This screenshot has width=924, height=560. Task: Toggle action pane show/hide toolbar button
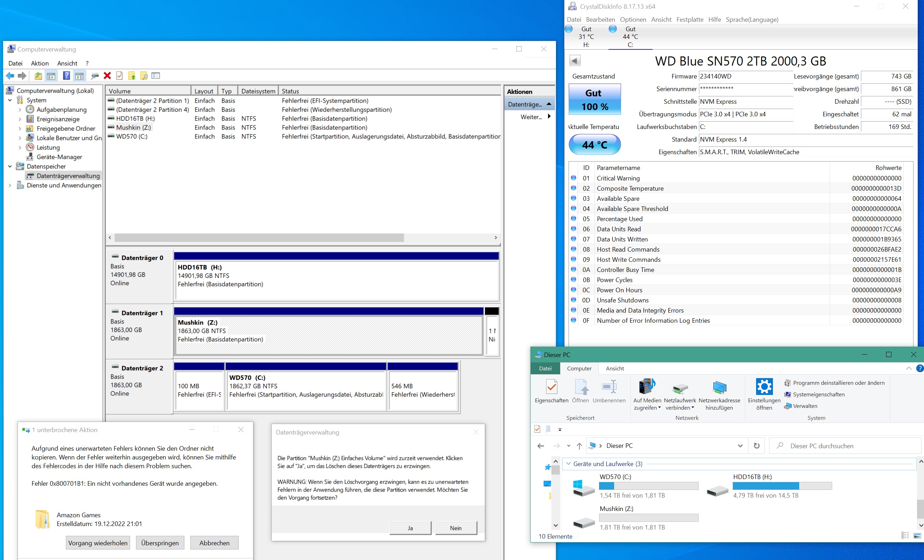click(79, 76)
